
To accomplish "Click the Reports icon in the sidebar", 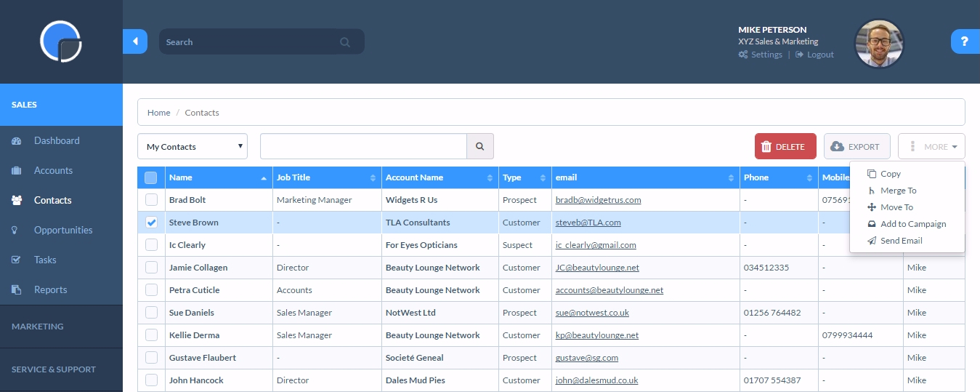I will [17, 290].
